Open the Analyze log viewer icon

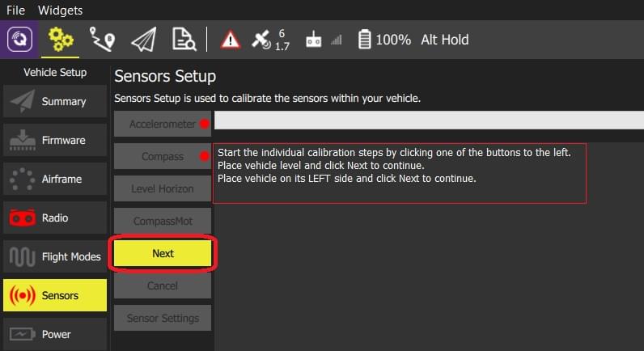pyautogui.click(x=184, y=40)
